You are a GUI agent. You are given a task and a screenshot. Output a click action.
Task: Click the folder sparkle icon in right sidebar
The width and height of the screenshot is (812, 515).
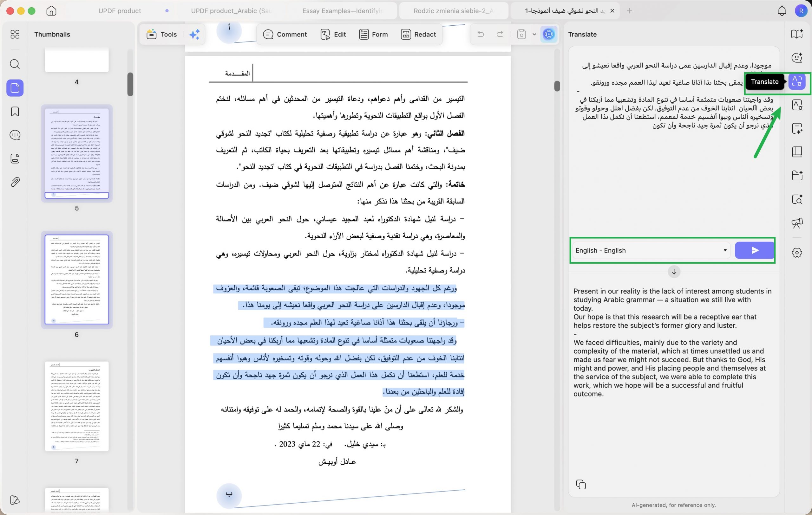[x=797, y=176]
